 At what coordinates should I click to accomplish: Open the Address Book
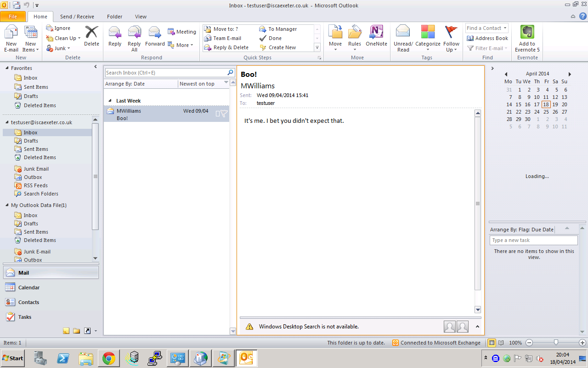487,38
